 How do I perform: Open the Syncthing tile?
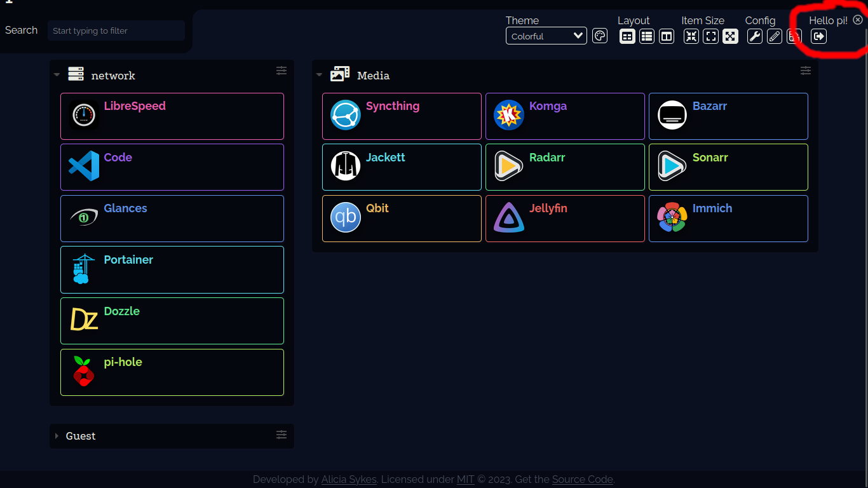click(x=402, y=116)
